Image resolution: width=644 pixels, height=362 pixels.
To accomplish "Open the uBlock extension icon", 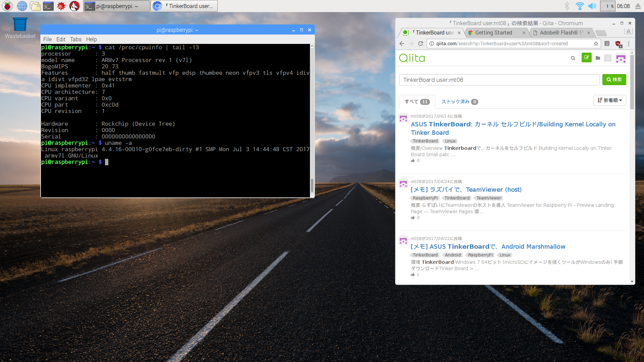I will pos(618,44).
